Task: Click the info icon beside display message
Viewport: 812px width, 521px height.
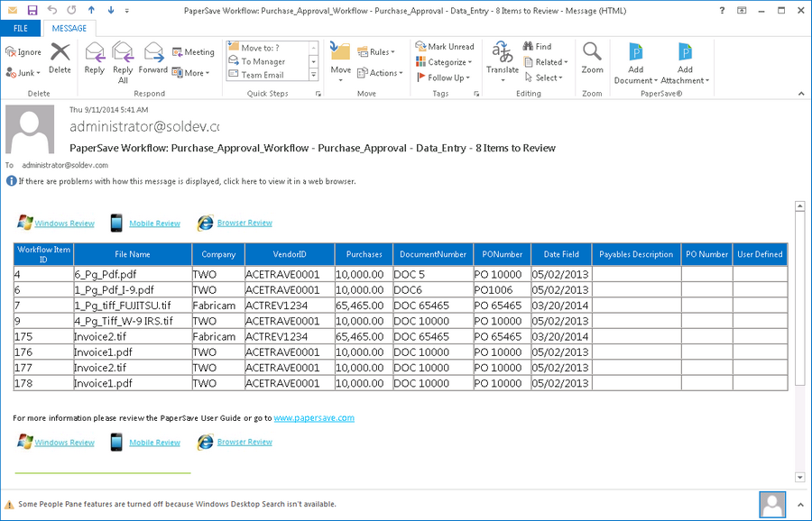Action: tap(11, 181)
